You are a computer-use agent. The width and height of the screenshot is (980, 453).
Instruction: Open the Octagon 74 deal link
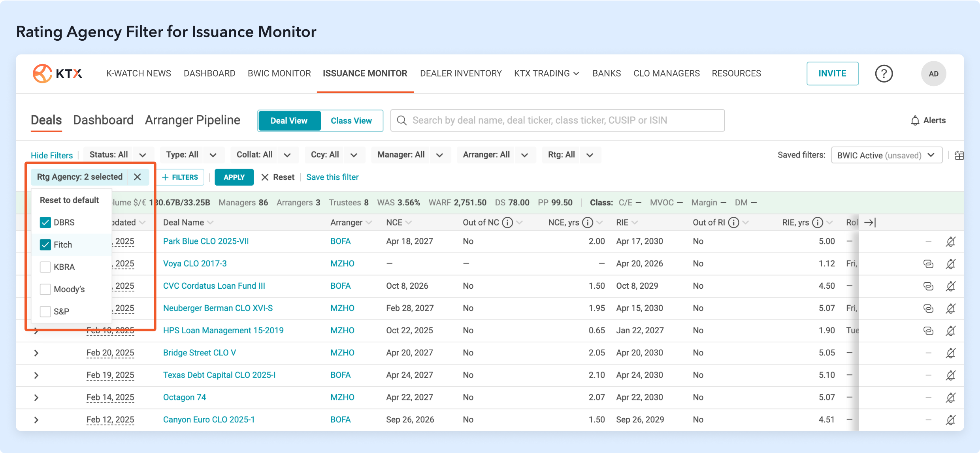[185, 397]
